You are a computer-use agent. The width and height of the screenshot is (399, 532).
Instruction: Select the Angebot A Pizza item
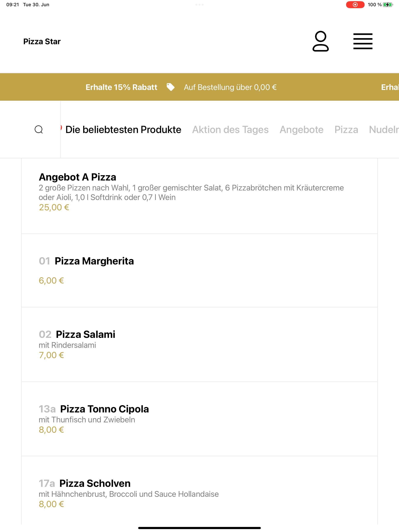[x=199, y=196]
